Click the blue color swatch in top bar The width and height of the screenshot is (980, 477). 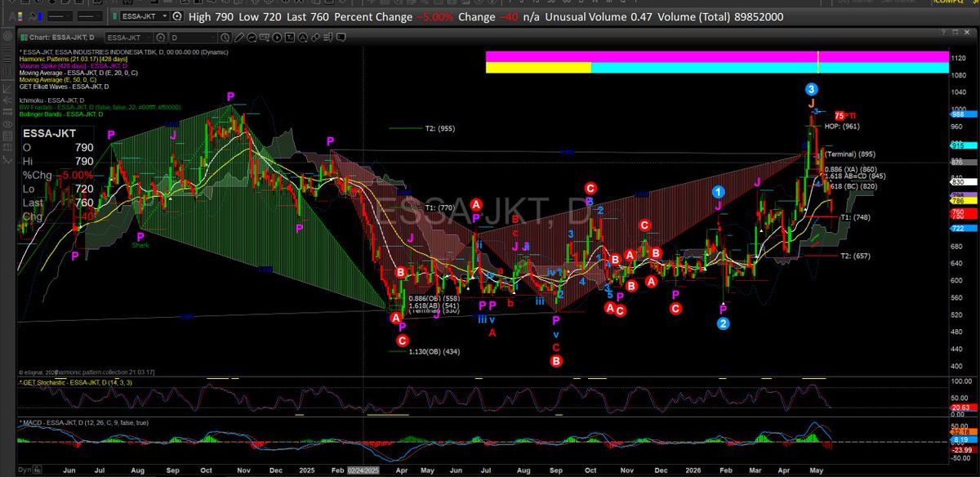(x=40, y=17)
